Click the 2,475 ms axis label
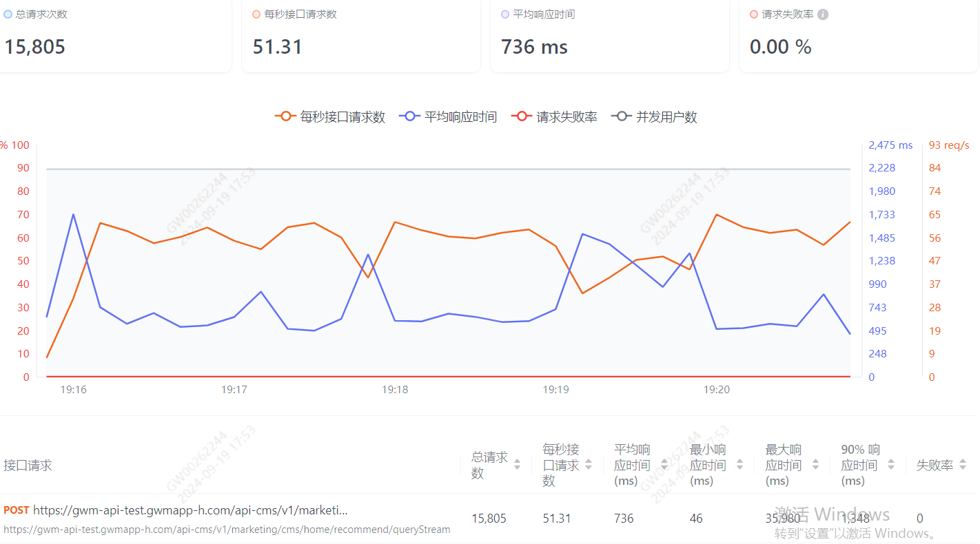 coord(890,145)
